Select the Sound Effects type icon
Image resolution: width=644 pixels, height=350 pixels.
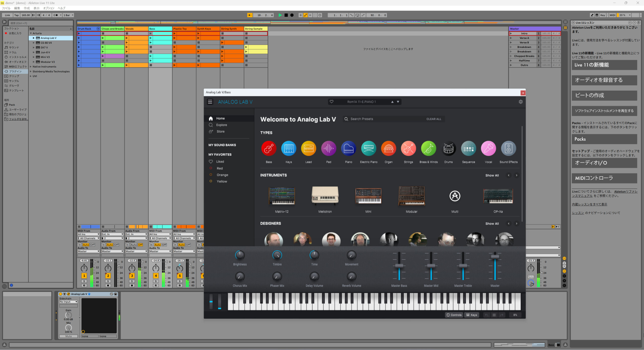tap(508, 148)
